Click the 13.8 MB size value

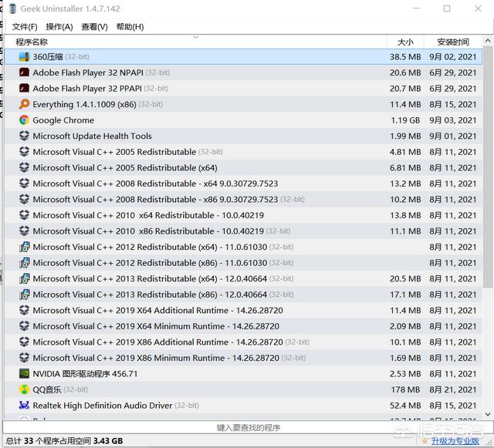(x=405, y=215)
